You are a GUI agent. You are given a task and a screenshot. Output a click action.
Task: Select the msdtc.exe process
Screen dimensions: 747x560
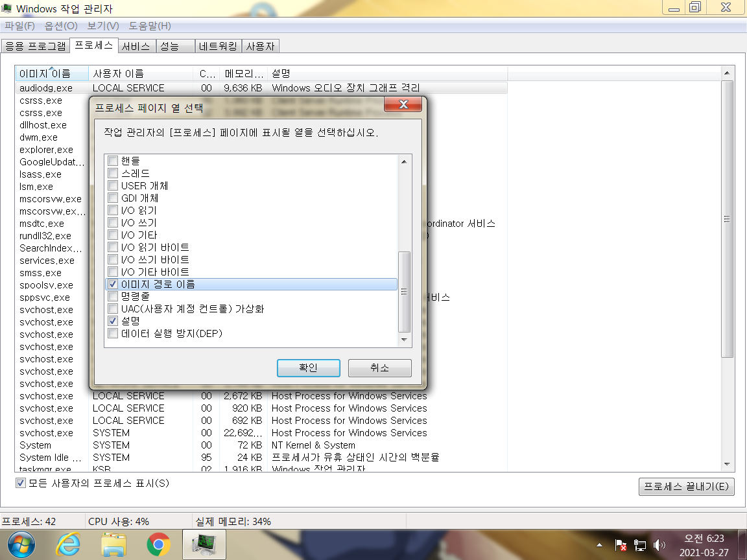[42, 224]
